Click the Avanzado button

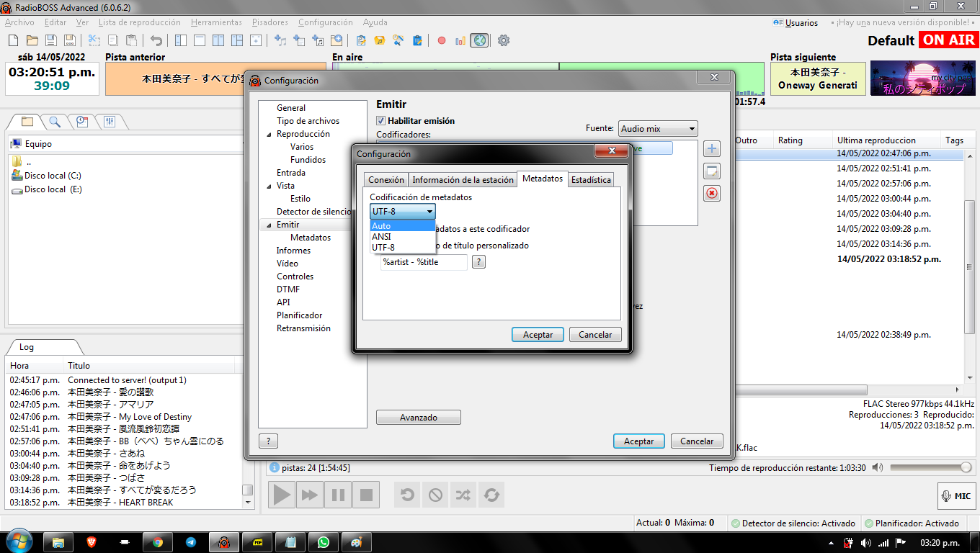(419, 418)
